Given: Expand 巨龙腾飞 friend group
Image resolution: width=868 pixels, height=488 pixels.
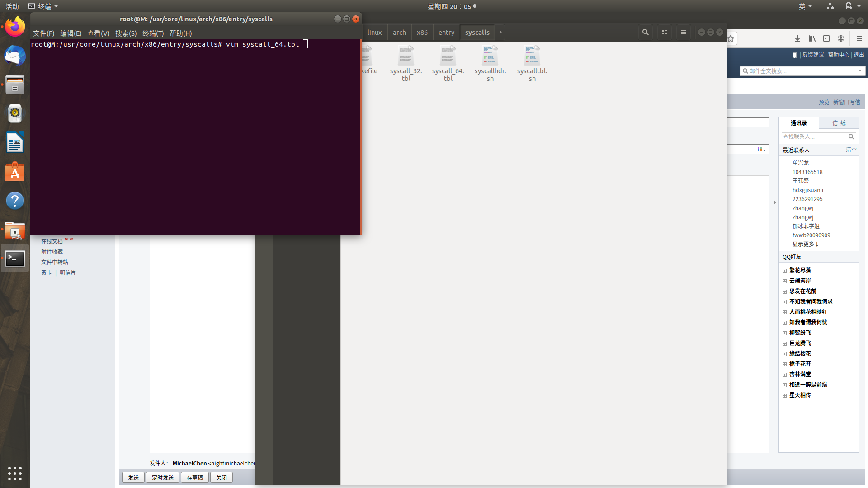Looking at the screenshot, I should coord(785,343).
